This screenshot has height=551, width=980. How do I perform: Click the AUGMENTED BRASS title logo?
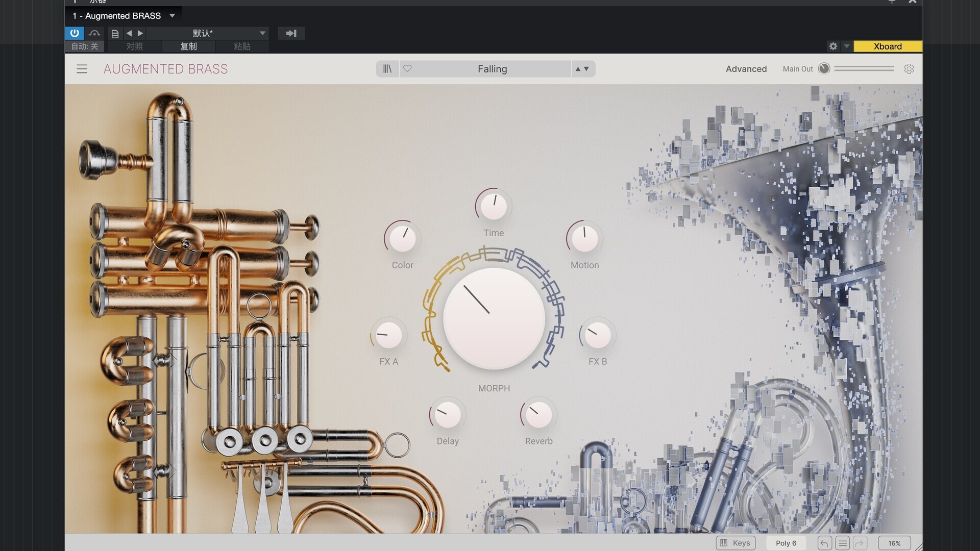(x=166, y=69)
